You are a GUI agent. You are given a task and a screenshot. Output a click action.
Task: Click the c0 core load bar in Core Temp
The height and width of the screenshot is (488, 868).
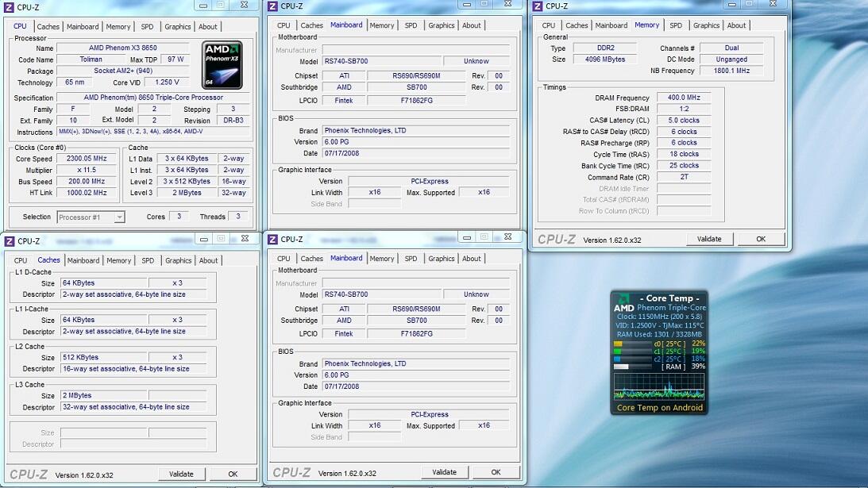(x=633, y=344)
